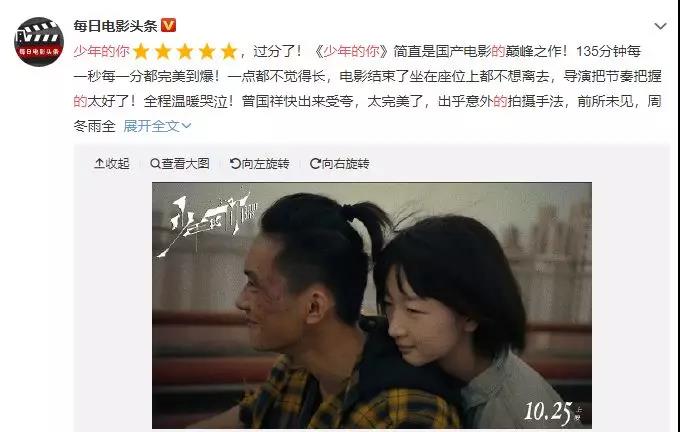This screenshot has width=680, height=432.
Task: Select 收起 to collapse the image
Action: coord(112,164)
